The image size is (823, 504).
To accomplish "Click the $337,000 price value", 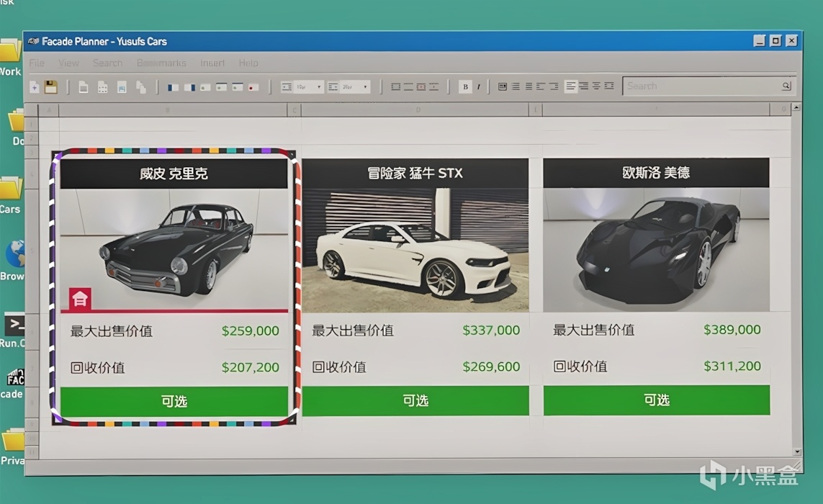I will click(x=491, y=330).
